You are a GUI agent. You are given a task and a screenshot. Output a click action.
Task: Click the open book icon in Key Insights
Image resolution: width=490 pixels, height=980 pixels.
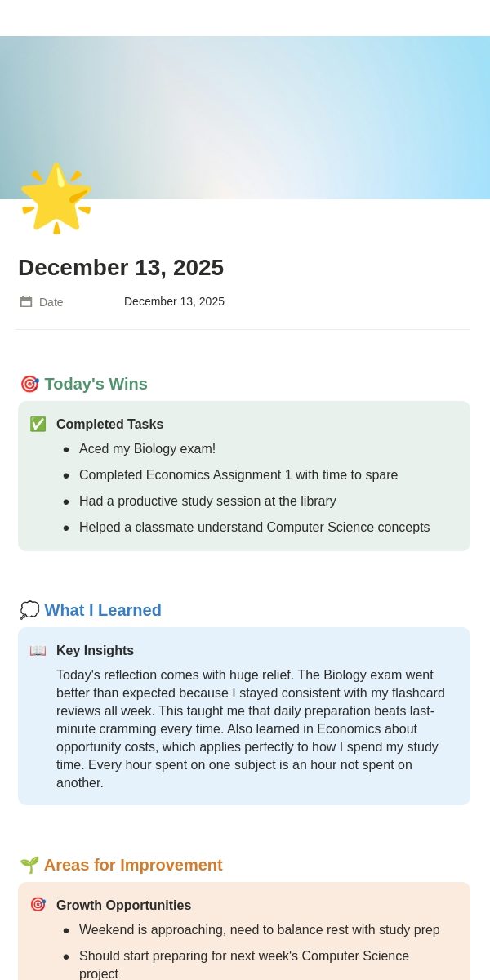click(38, 650)
